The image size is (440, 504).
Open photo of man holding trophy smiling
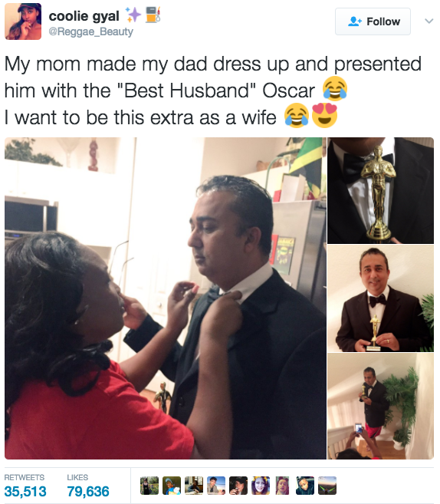click(380, 298)
